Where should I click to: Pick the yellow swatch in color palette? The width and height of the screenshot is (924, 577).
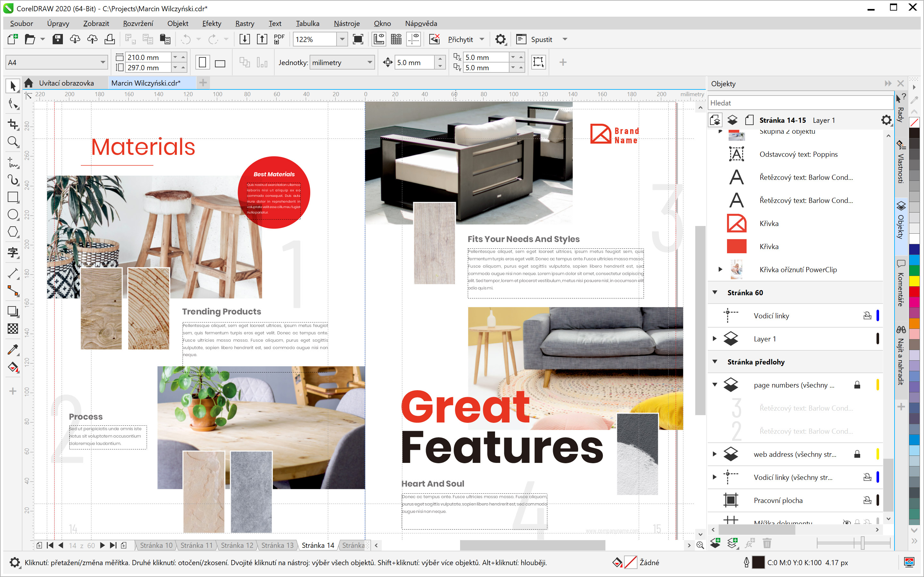click(914, 281)
